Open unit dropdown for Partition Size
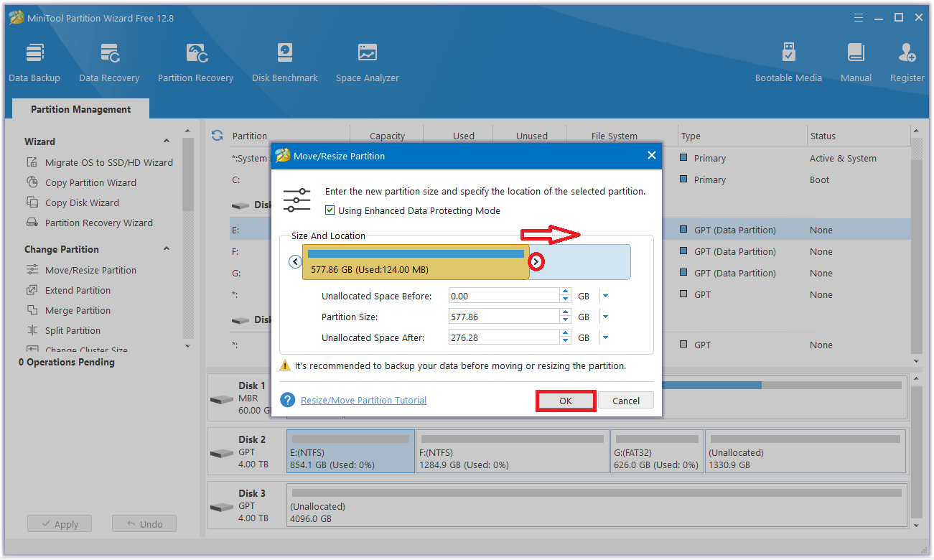Viewport: 934px width, 560px height. tap(605, 317)
